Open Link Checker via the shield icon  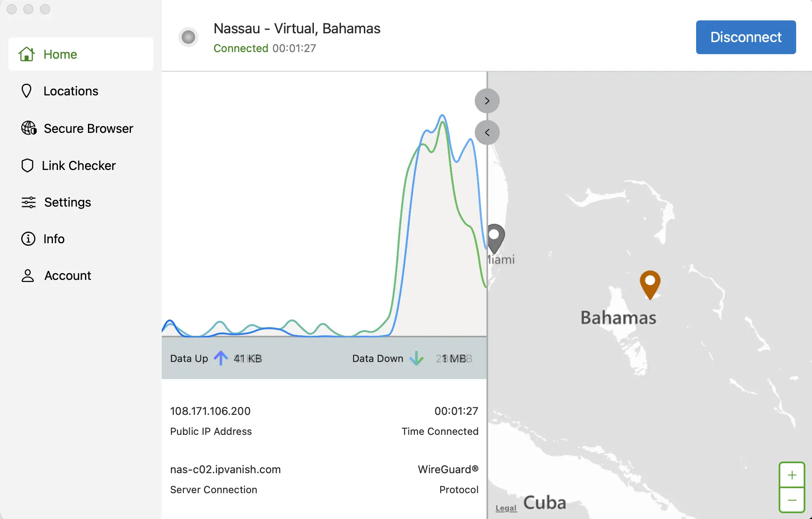click(27, 165)
